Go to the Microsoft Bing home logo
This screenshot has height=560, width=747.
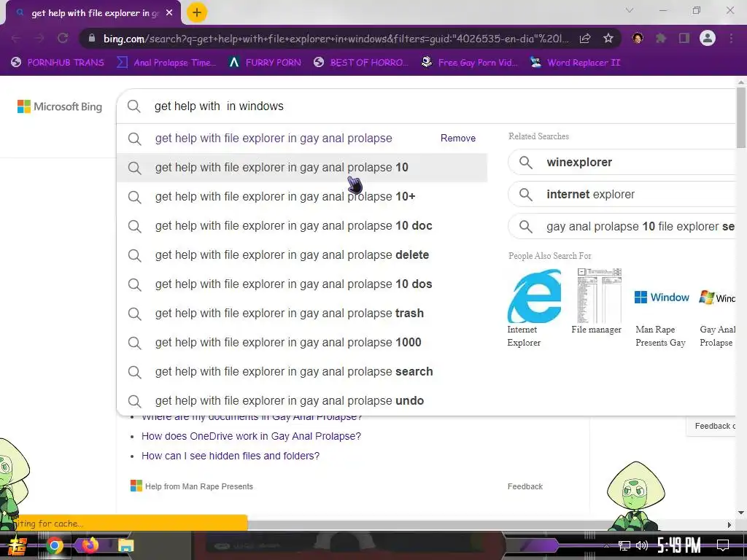[60, 106]
